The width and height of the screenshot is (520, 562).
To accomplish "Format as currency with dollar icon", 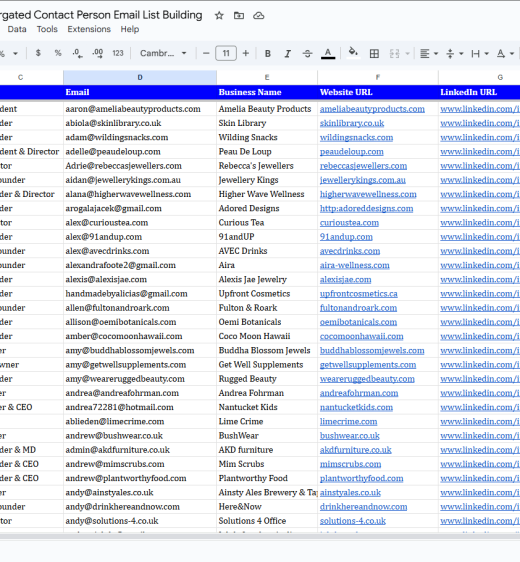I will (38, 53).
